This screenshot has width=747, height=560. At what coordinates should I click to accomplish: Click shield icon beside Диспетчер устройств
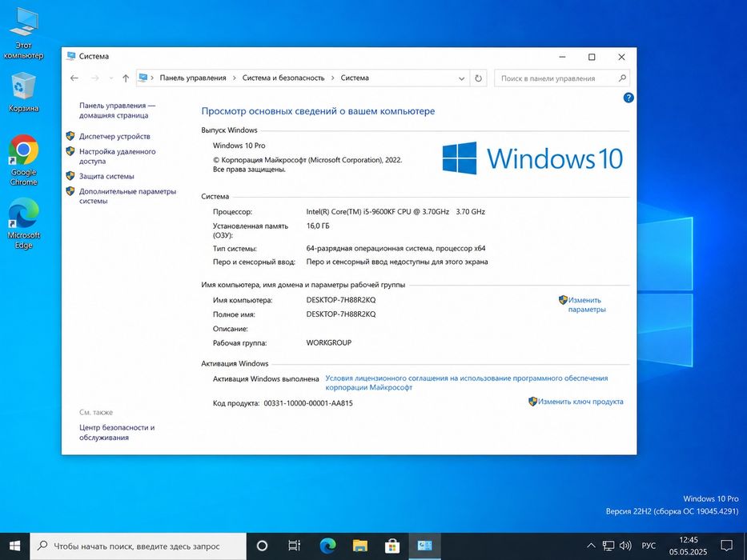(70, 136)
